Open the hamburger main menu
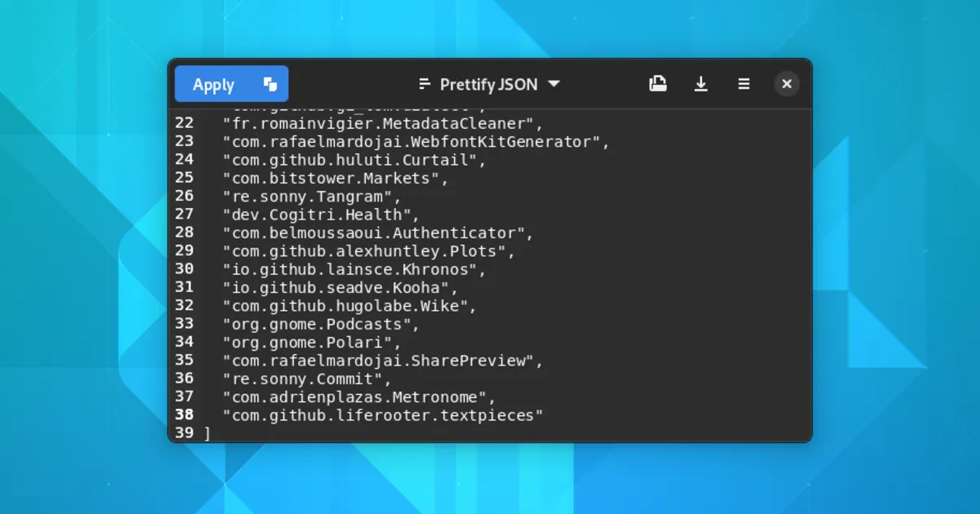Image resolution: width=980 pixels, height=514 pixels. click(x=743, y=84)
